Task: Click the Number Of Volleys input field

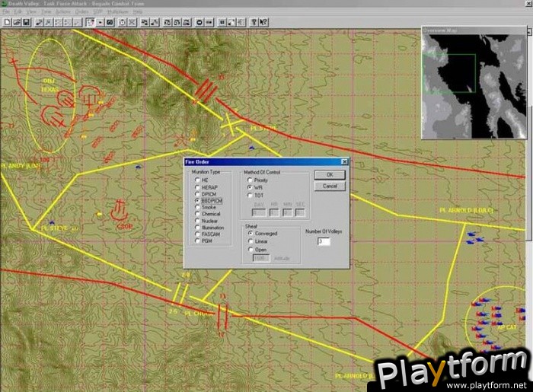Action: click(x=324, y=241)
